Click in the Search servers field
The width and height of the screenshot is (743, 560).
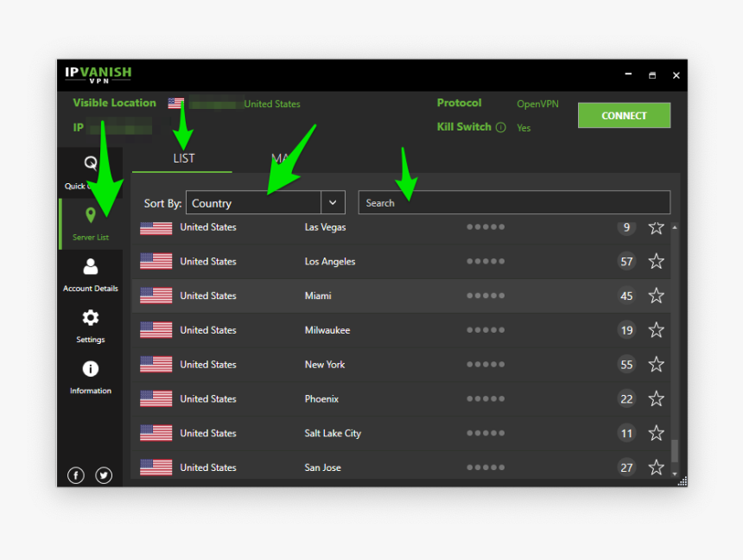tap(514, 202)
